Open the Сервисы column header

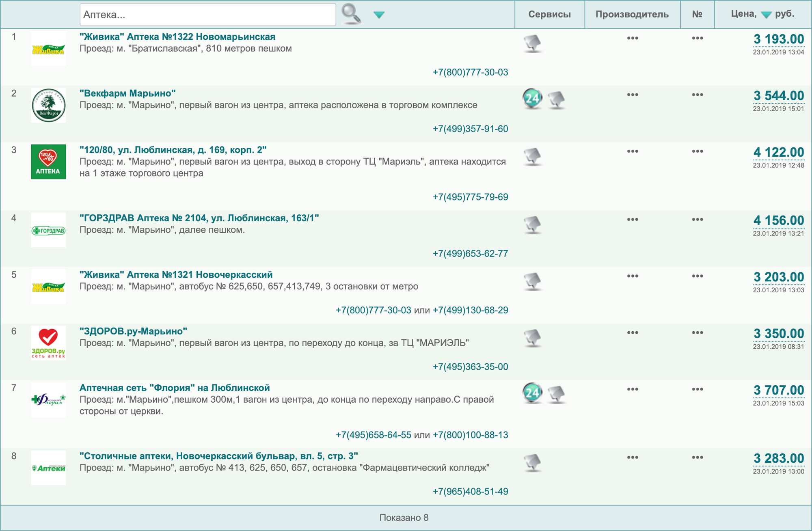(x=549, y=14)
